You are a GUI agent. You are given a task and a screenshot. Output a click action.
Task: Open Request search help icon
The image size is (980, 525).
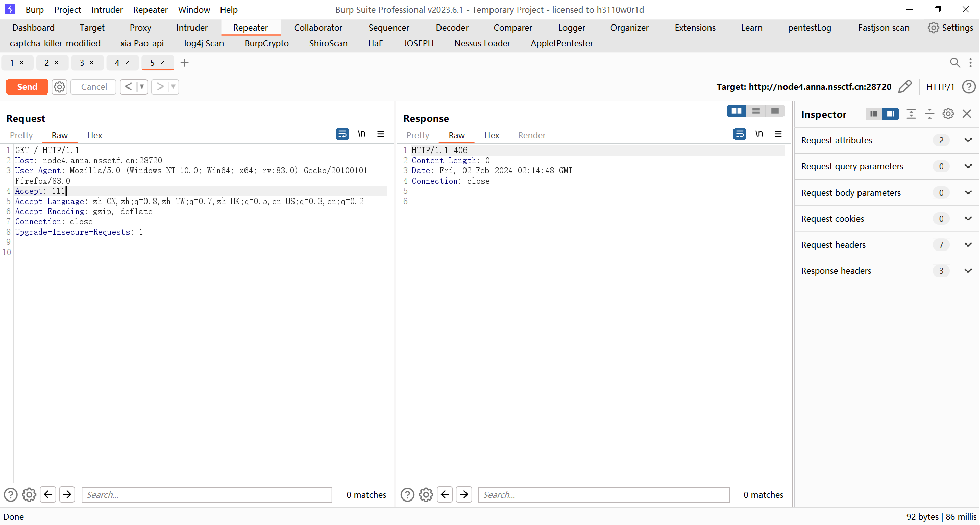coord(11,494)
